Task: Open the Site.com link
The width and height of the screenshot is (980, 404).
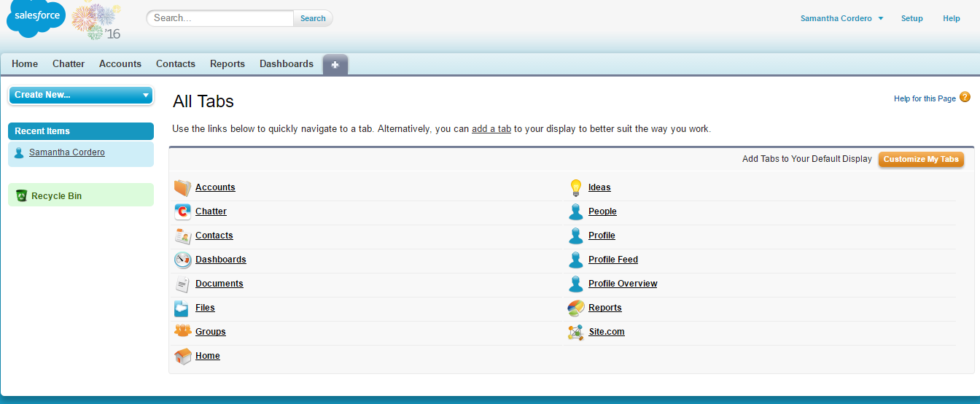Action: click(607, 332)
